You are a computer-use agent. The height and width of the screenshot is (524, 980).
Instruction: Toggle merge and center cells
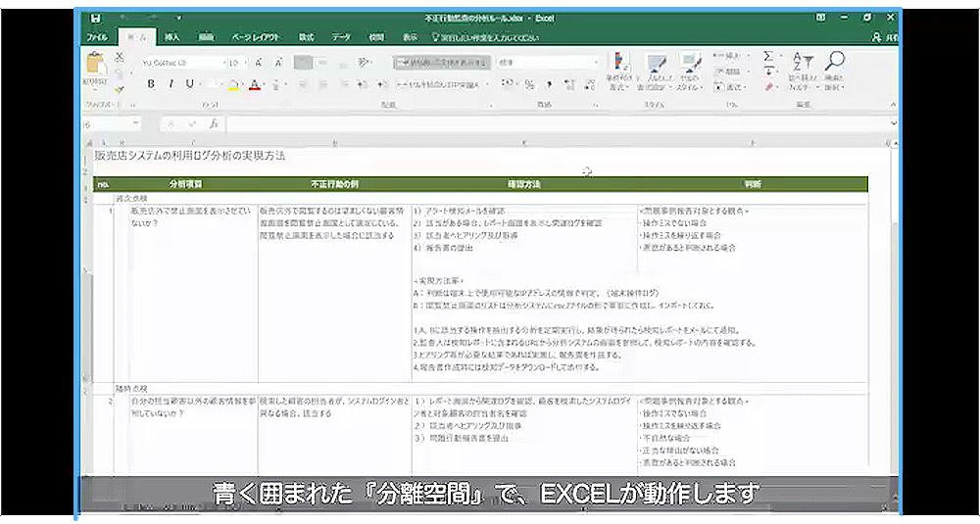pyautogui.click(x=437, y=84)
